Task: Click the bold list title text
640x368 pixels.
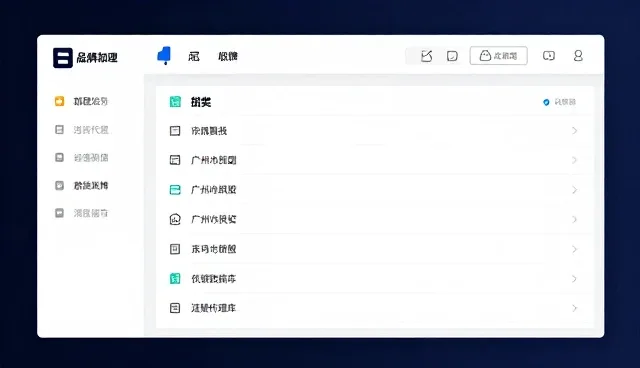Action: click(201, 102)
